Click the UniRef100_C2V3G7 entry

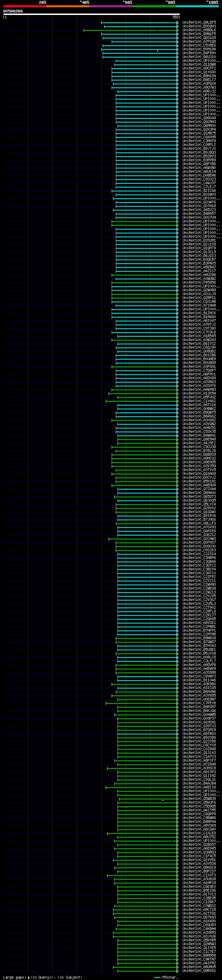pyautogui.click(x=199, y=600)
